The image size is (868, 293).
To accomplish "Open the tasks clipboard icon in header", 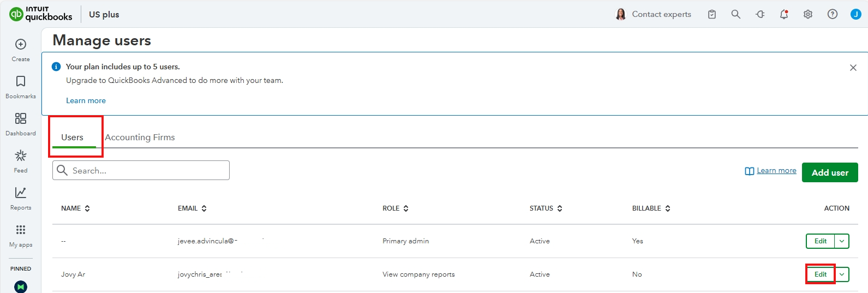I will click(712, 14).
